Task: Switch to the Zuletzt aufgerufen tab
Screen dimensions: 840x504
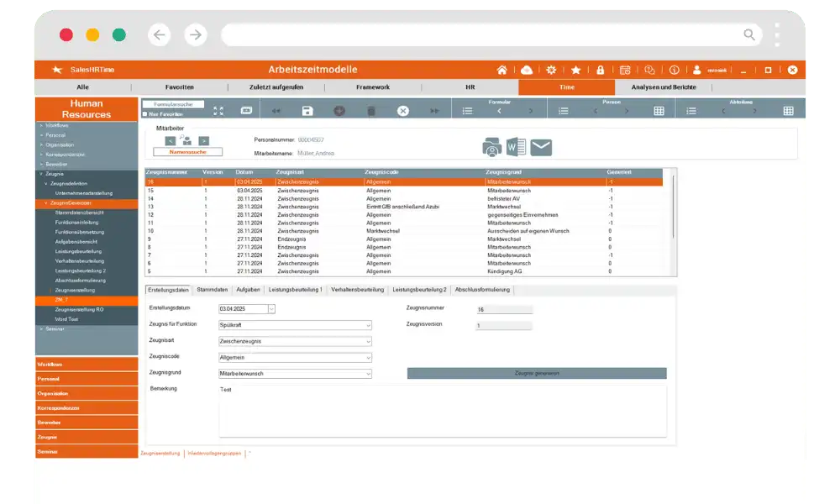Action: tap(276, 87)
